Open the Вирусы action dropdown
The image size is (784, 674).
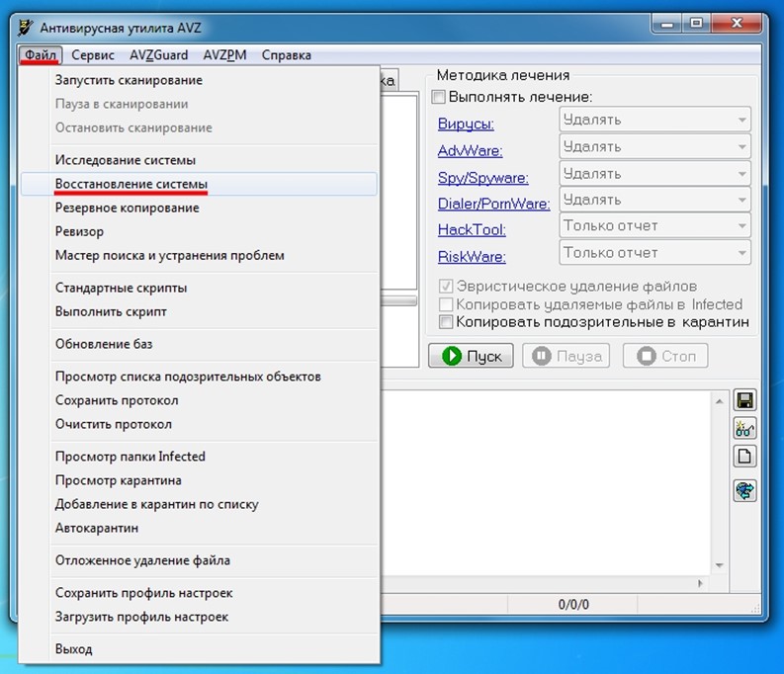[655, 120]
